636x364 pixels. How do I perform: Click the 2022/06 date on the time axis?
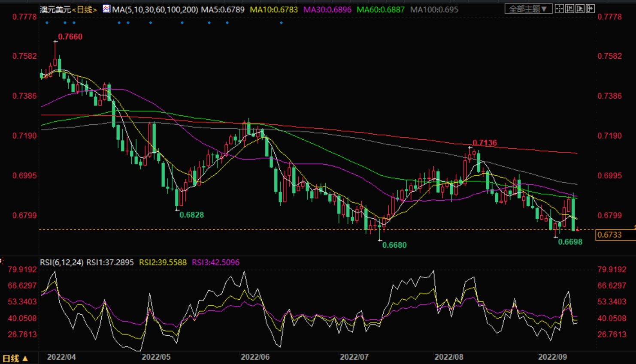pos(255,357)
